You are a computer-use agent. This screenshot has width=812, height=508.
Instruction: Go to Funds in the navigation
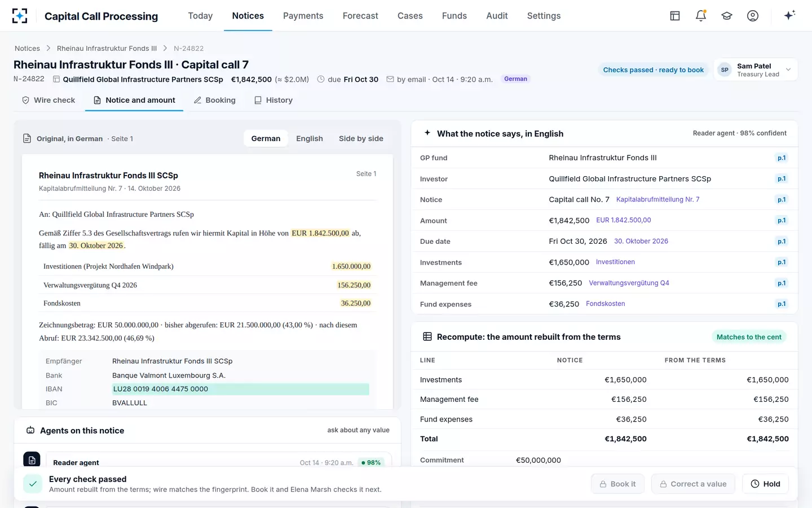tap(454, 16)
